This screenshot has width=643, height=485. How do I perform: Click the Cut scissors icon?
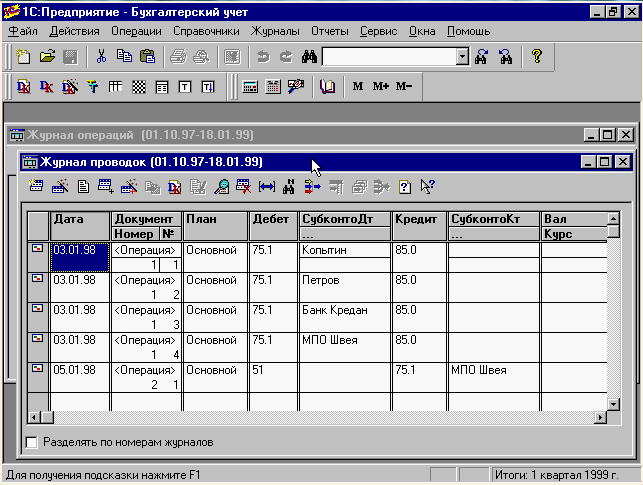pyautogui.click(x=101, y=57)
